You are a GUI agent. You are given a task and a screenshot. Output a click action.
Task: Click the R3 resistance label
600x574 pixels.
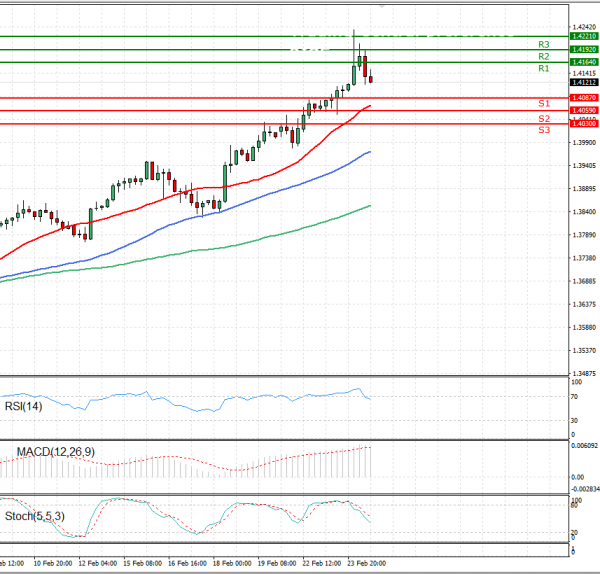tap(544, 44)
